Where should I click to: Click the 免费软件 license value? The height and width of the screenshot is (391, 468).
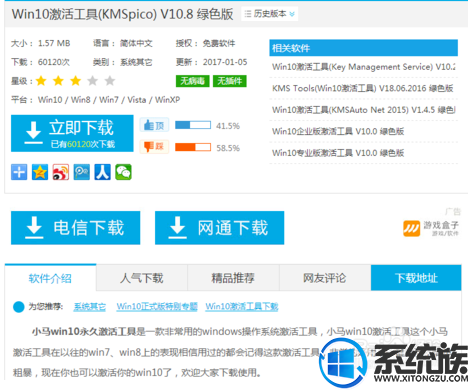219,43
